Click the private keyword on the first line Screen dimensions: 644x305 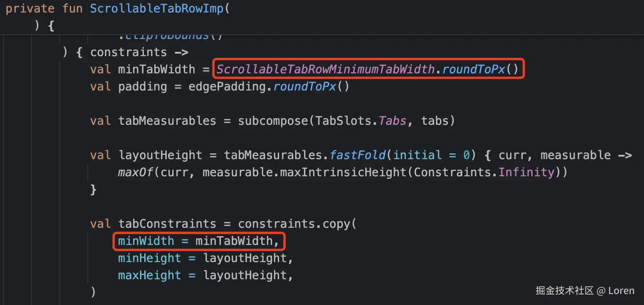pyautogui.click(x=30, y=9)
